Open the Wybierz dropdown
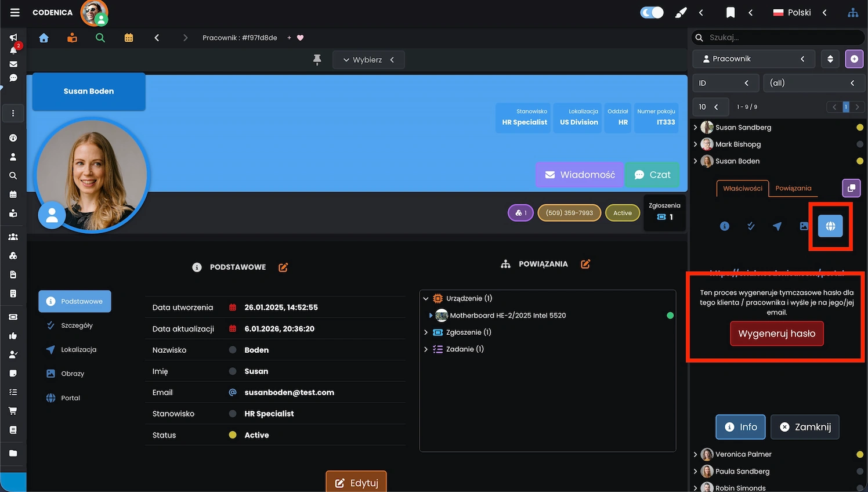This screenshot has width=868, height=492. [368, 59]
